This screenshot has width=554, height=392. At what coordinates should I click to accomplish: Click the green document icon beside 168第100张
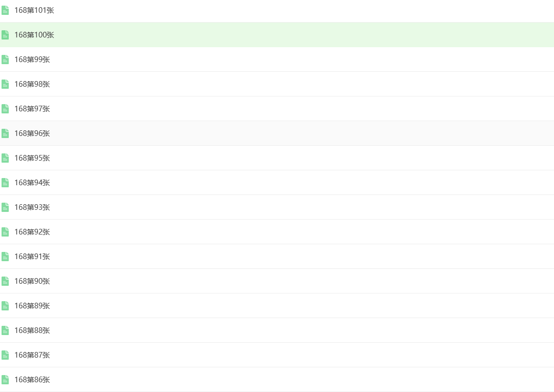click(x=5, y=34)
